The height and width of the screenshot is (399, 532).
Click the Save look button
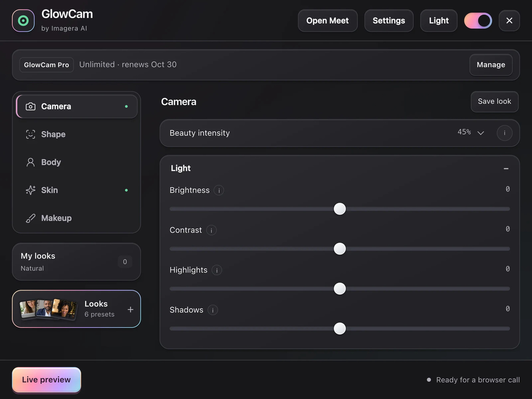495,101
